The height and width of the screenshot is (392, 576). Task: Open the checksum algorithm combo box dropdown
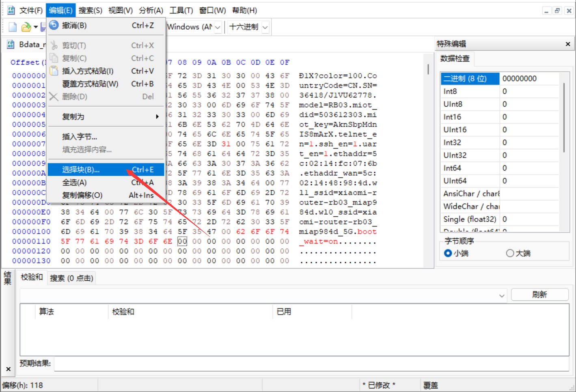[x=502, y=295]
